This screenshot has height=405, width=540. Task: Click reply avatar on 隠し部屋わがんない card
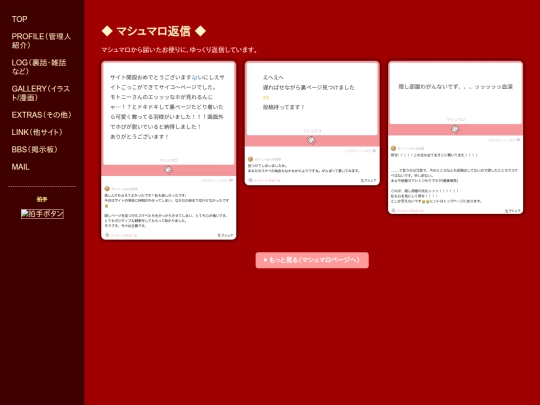click(393, 148)
